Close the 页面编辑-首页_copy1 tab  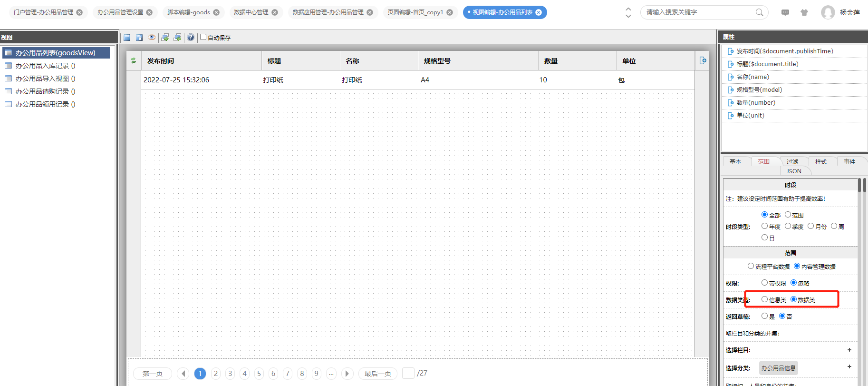click(x=450, y=12)
